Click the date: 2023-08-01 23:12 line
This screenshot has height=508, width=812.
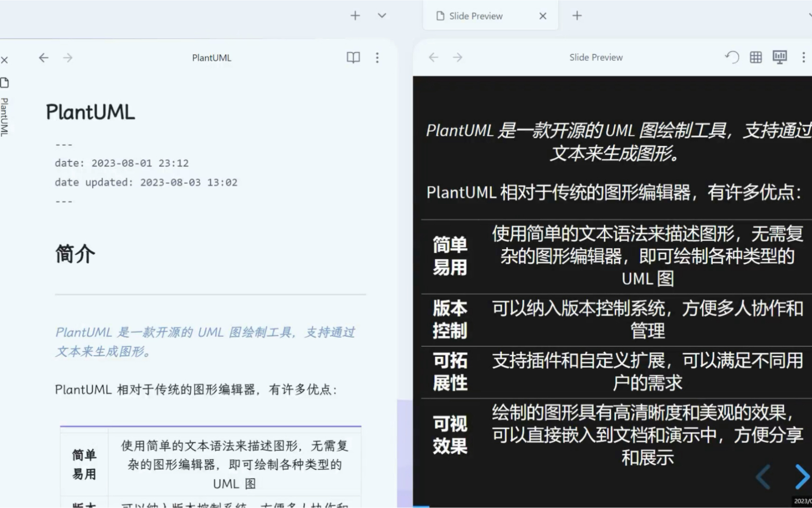[x=122, y=163]
